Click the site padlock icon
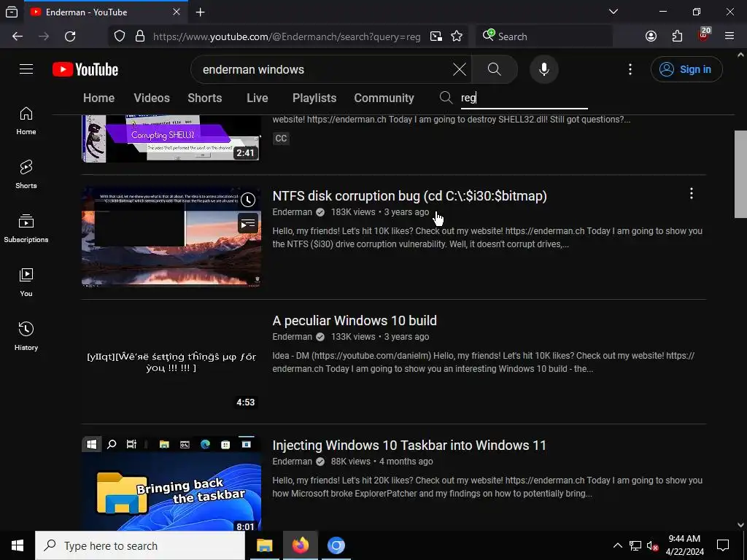Image resolution: width=747 pixels, height=560 pixels. pyautogui.click(x=140, y=36)
